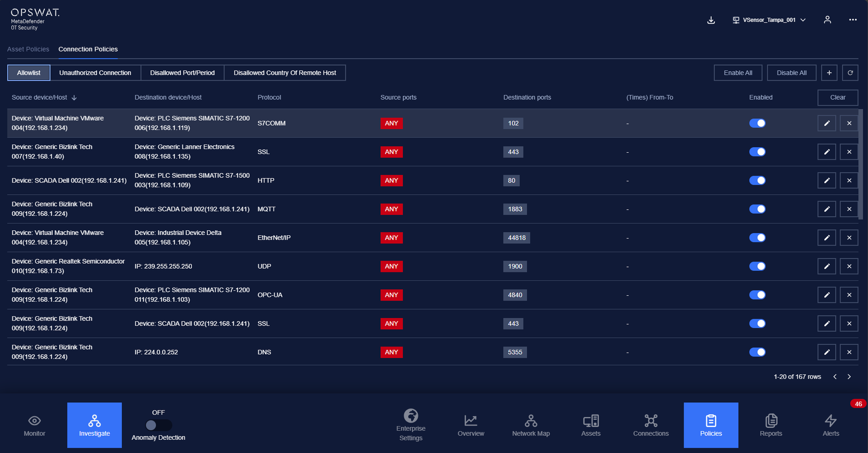Click the Clear button
The width and height of the screenshot is (868, 453).
(838, 97)
